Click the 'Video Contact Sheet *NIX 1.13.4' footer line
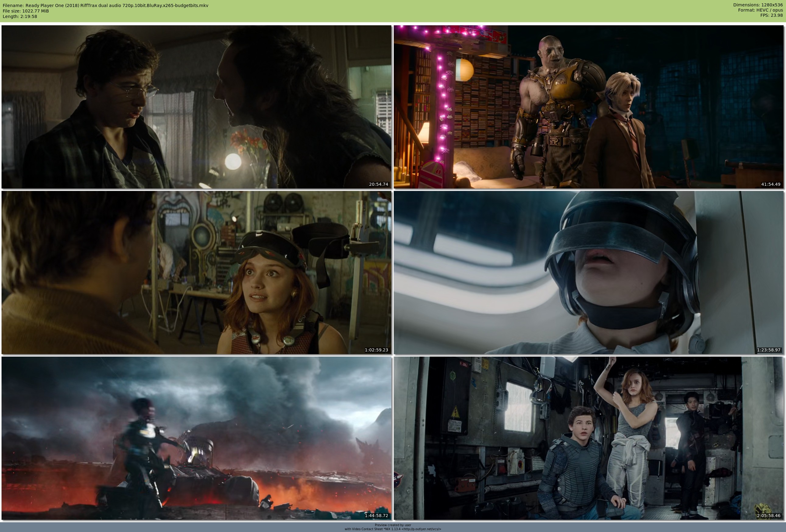This screenshot has height=532, width=786. coord(393,529)
